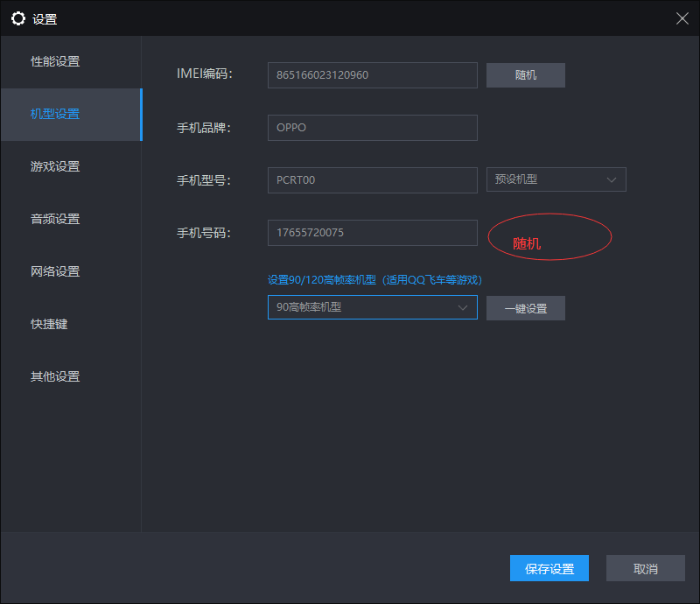Viewport: 700px width, 604px height.
Task: Click the settings gear icon in title bar
Action: 18,18
